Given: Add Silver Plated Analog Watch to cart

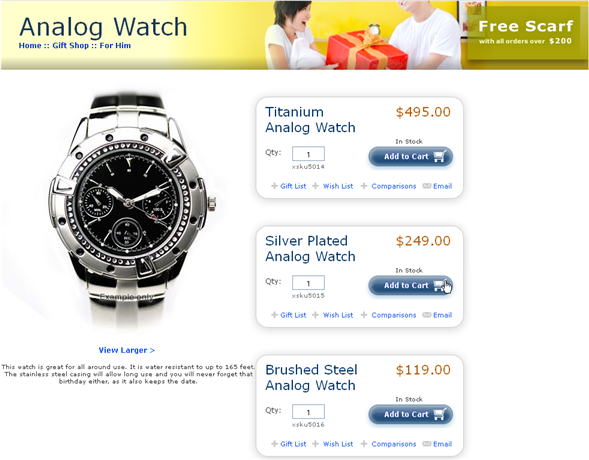Looking at the screenshot, I should tap(411, 285).
